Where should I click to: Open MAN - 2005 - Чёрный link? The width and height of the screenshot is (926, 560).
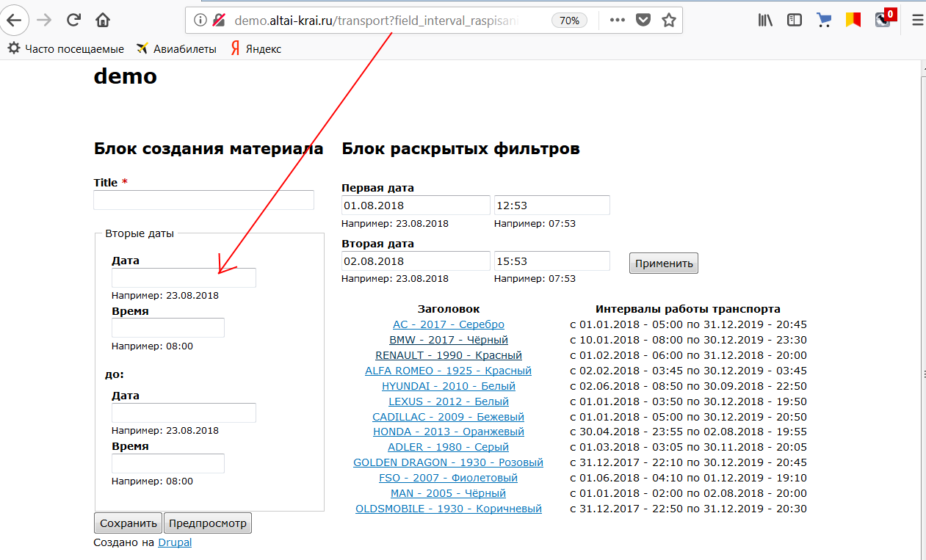448,493
